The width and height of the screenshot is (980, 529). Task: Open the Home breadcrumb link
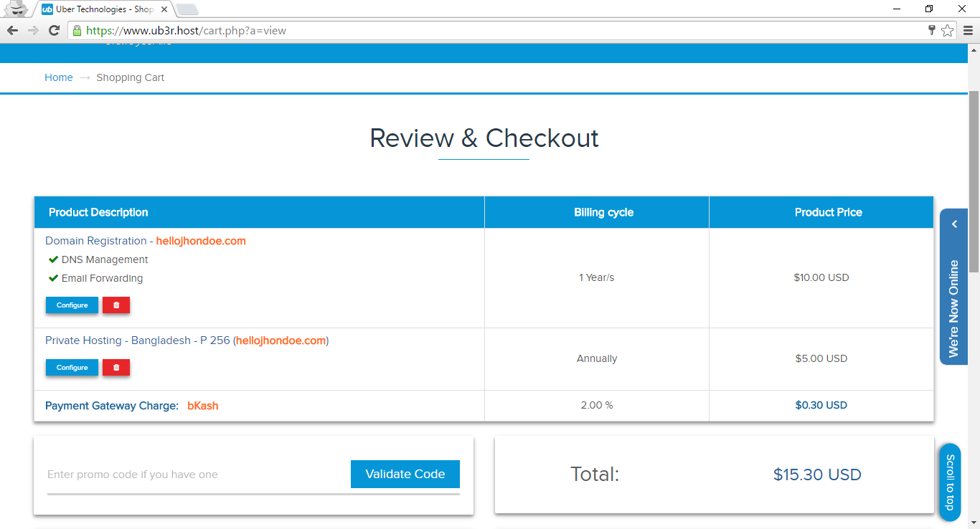coord(58,77)
